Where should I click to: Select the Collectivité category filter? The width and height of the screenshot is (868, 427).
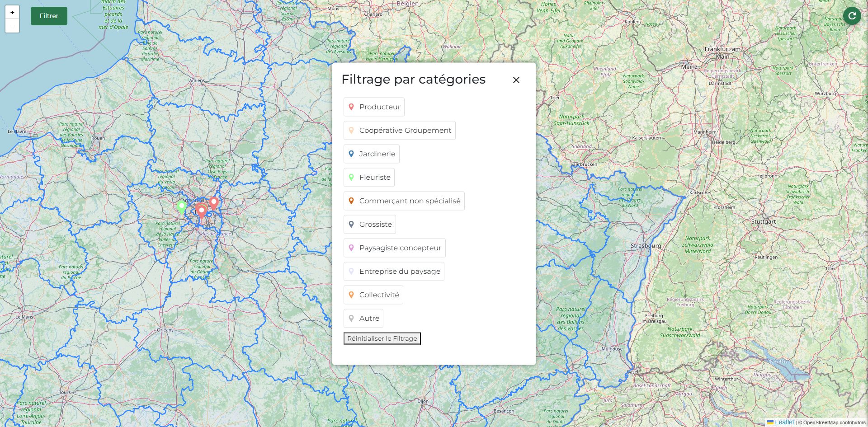coord(373,295)
